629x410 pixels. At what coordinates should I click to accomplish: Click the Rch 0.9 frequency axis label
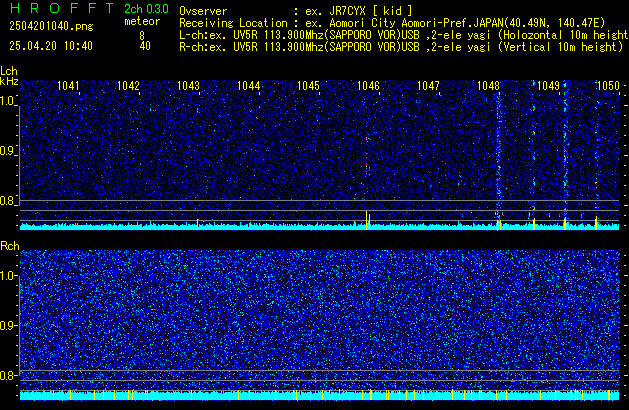tap(8, 325)
